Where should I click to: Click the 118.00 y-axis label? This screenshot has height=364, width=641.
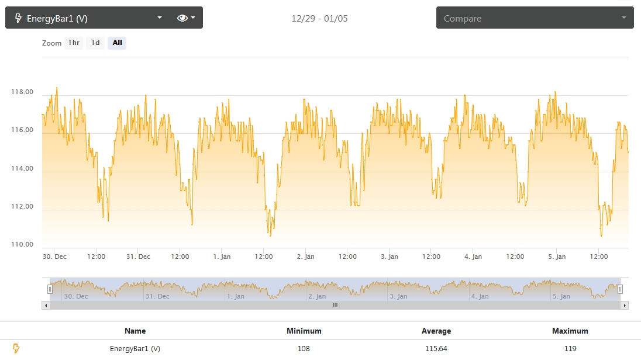(22, 92)
